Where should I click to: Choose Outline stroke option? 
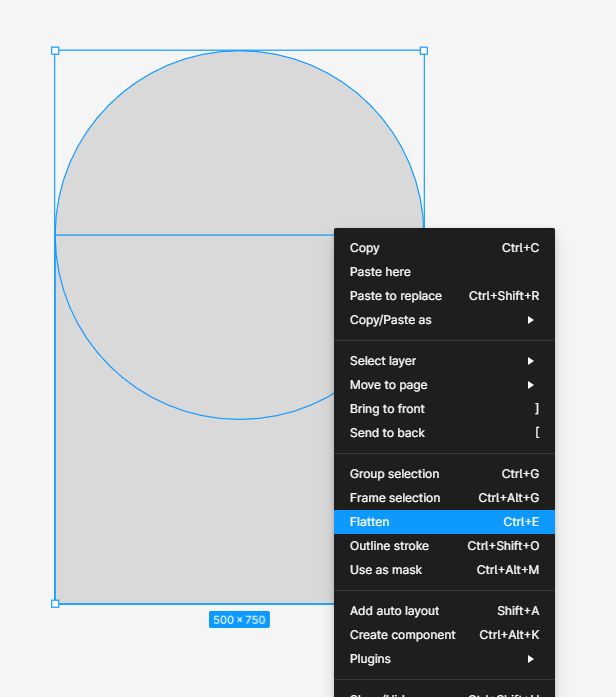tap(444, 546)
